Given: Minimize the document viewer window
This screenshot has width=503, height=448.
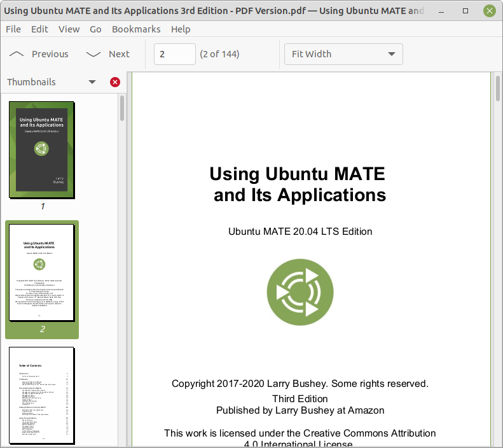Looking at the screenshot, I should pos(441,11).
